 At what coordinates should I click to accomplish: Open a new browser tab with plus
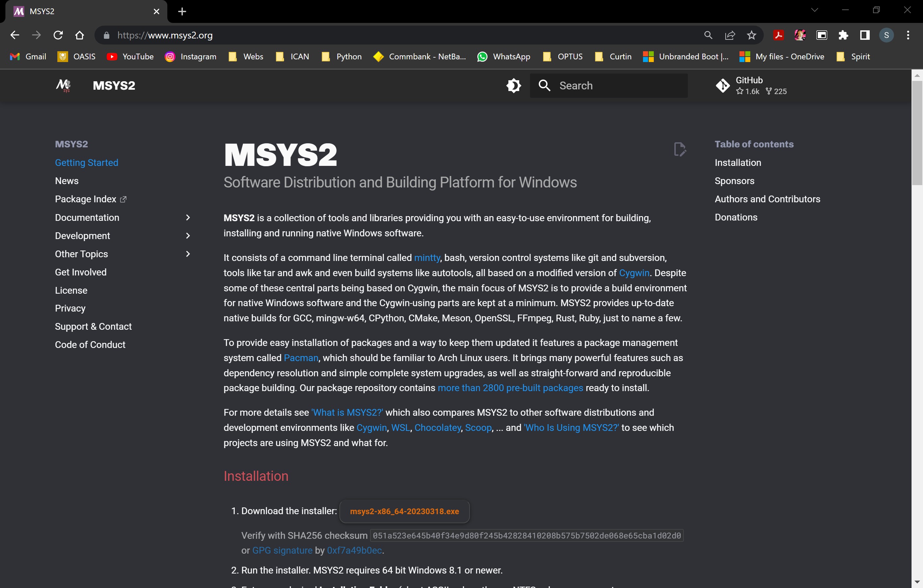pos(182,11)
